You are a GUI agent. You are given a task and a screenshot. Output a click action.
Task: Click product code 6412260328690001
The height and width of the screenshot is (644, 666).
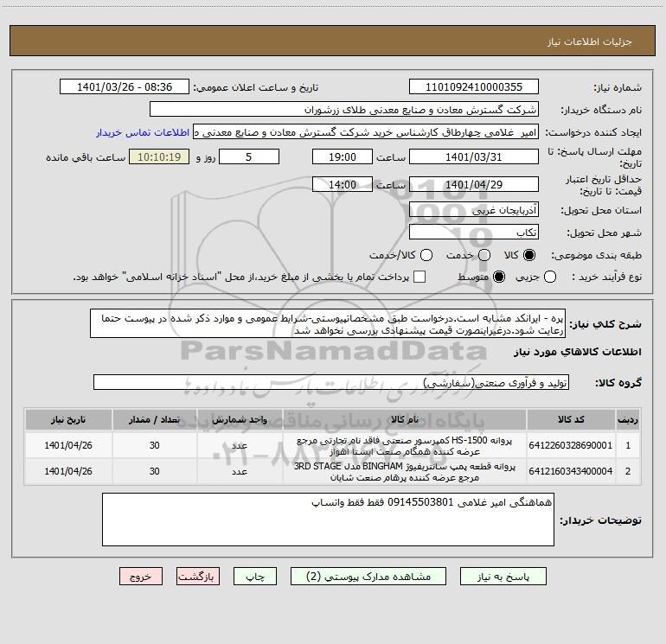571,445
